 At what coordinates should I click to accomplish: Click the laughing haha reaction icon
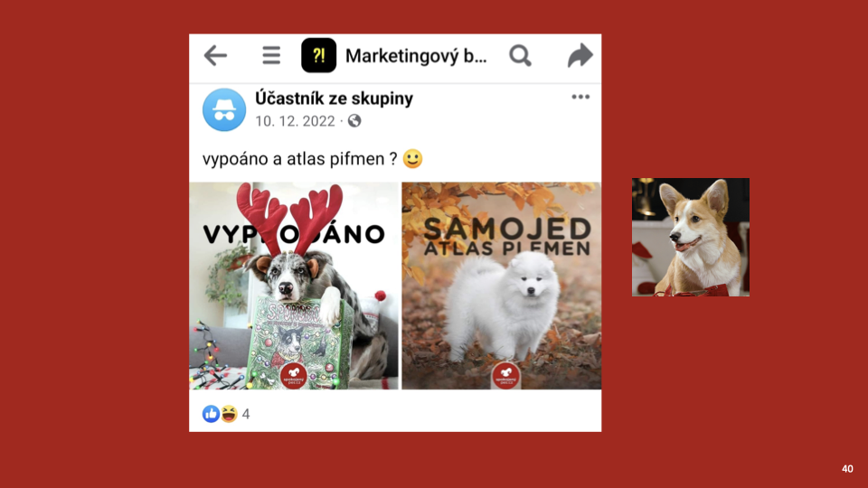coord(229,414)
